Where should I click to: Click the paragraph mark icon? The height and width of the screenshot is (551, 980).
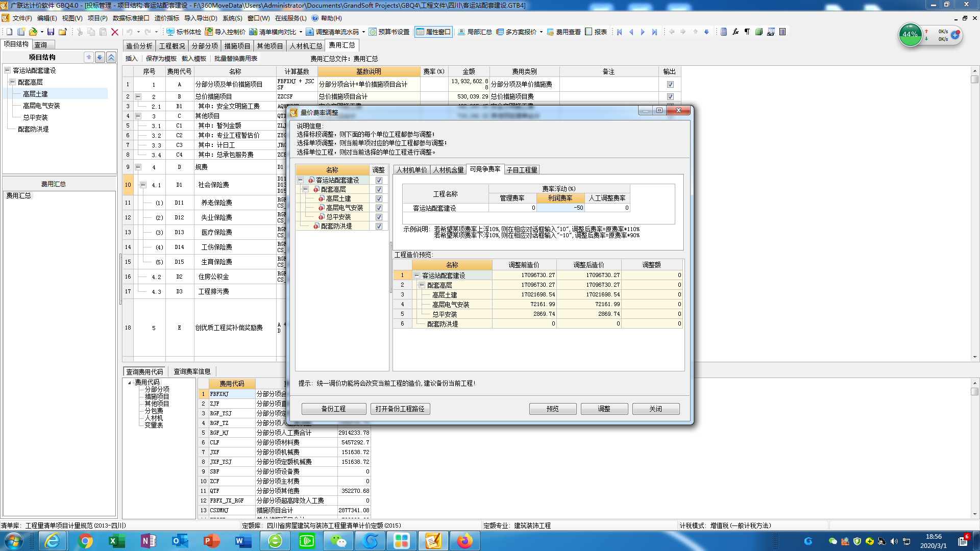click(747, 32)
